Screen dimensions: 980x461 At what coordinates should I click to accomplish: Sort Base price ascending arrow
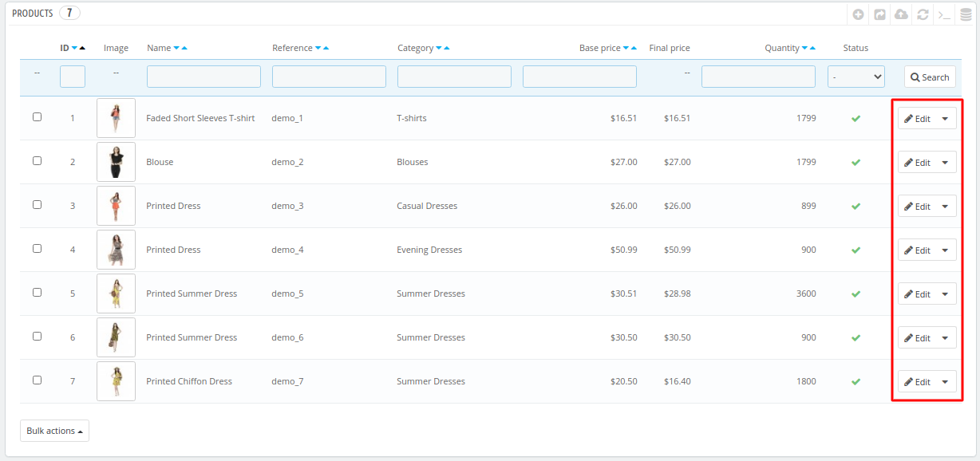pos(634,48)
